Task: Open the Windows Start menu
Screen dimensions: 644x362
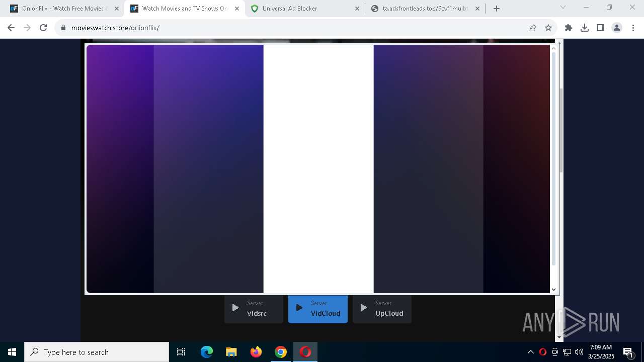Action: [x=12, y=352]
